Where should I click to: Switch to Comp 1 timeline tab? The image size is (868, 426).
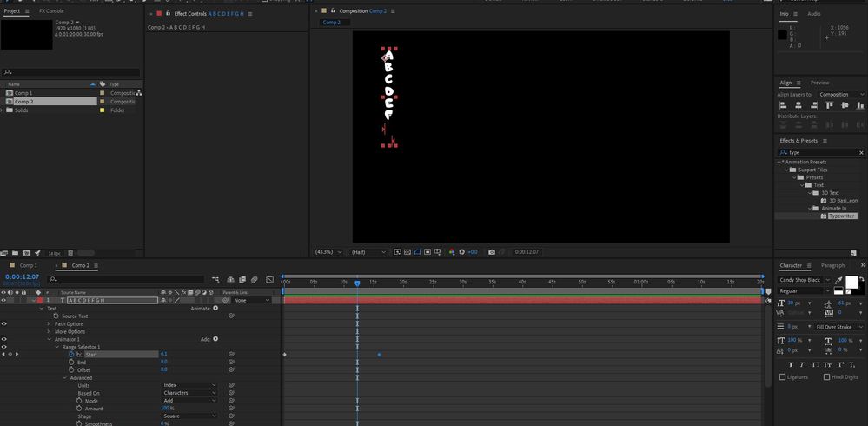pyautogui.click(x=28, y=266)
